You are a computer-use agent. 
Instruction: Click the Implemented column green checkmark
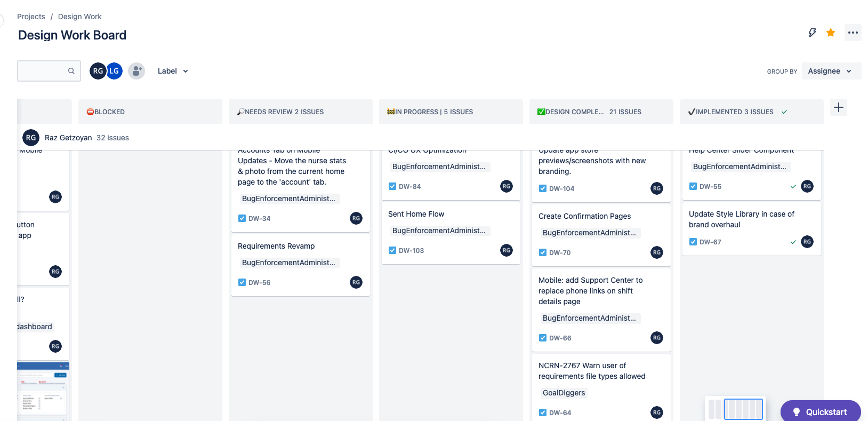coord(784,112)
